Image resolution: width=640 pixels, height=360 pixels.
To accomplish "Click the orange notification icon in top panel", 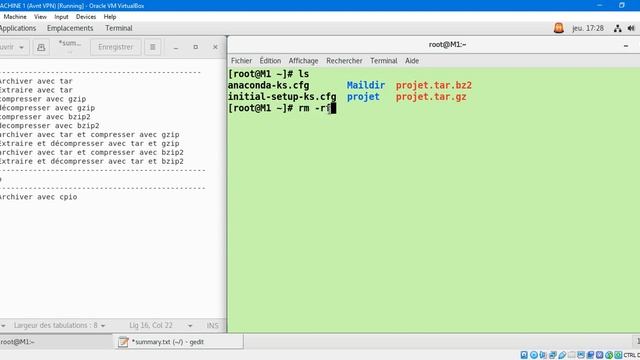I will pyautogui.click(x=559, y=28).
